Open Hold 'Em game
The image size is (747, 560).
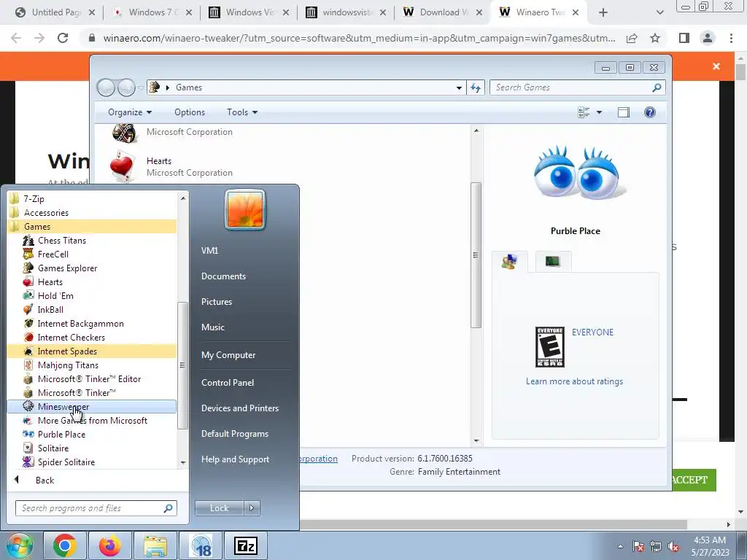pyautogui.click(x=55, y=296)
